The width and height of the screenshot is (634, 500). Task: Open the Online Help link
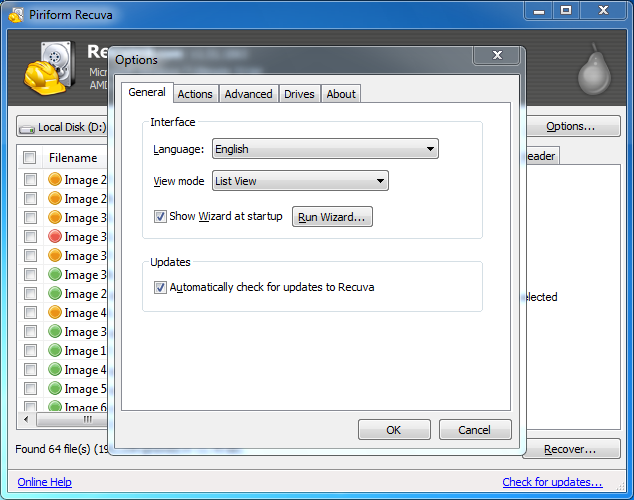pos(44,482)
